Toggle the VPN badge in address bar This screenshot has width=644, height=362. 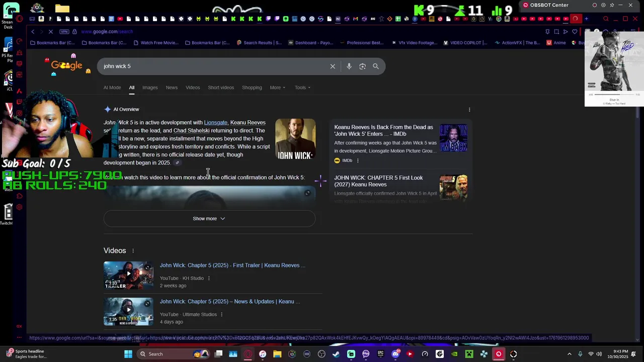(x=64, y=32)
